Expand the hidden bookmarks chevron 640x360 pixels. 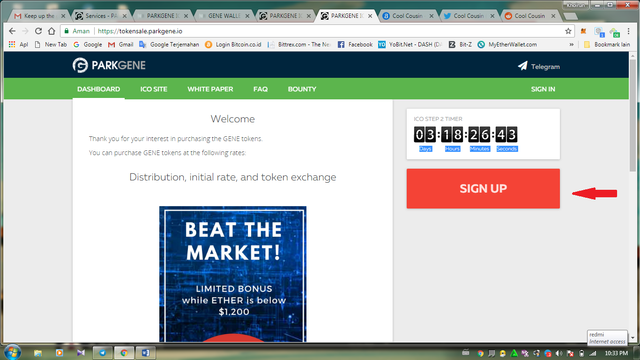point(571,44)
